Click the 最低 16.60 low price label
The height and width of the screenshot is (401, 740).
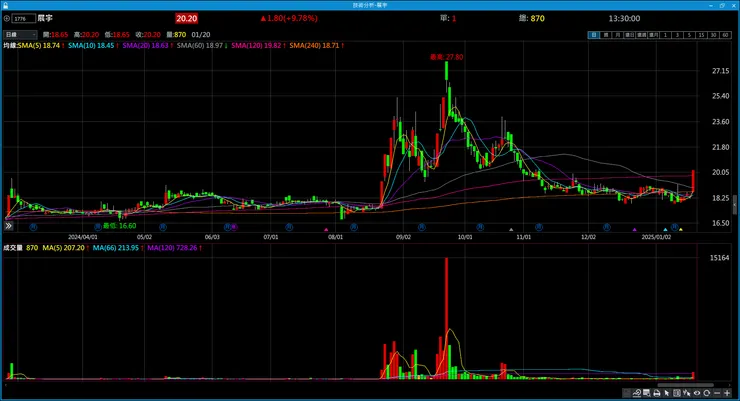(x=119, y=226)
